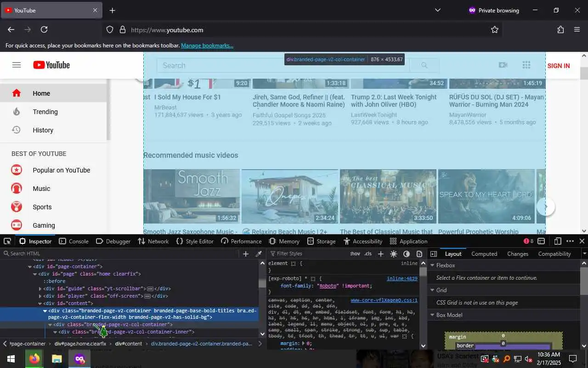588x368 pixels.
Task: Open the Accessibility tab
Action: [x=363, y=241]
